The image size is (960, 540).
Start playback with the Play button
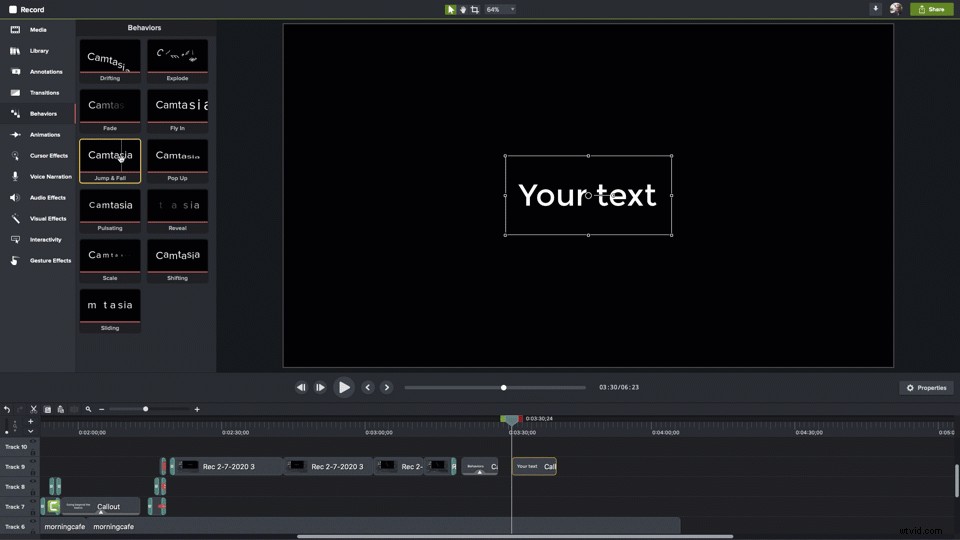(344, 387)
